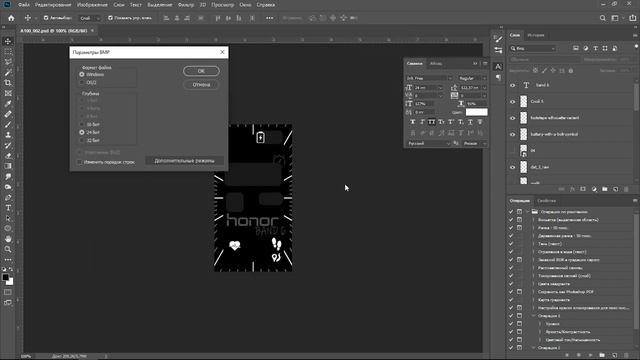
Task: Hide the battery-with-a-bolt-symbol layer
Action: point(513,134)
